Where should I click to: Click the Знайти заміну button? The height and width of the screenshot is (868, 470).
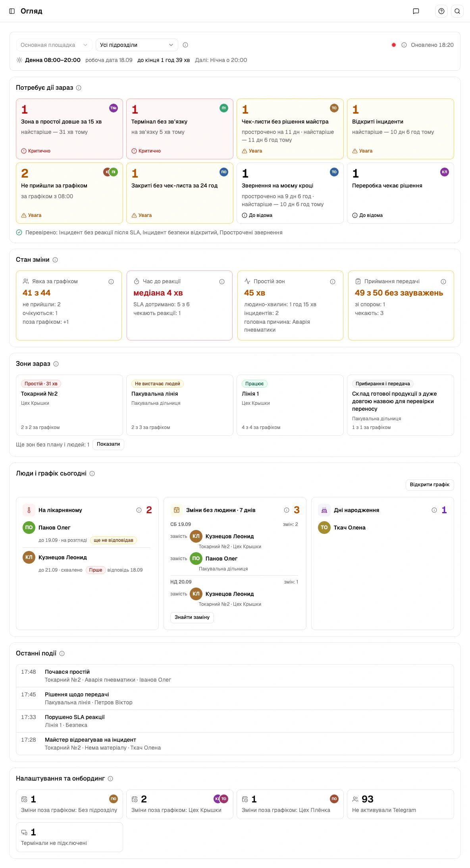(x=192, y=617)
